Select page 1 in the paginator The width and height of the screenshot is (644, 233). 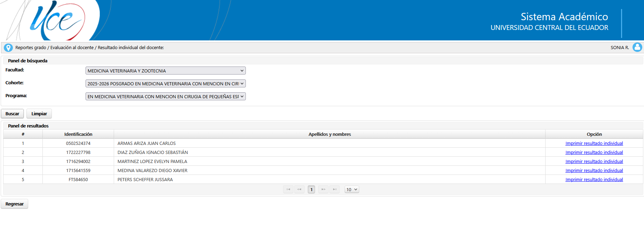311,189
